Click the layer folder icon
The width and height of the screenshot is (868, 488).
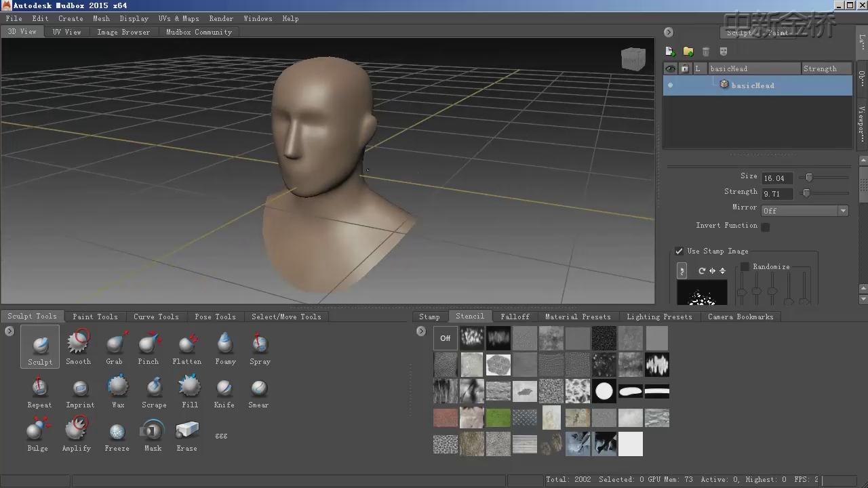[x=688, y=52]
